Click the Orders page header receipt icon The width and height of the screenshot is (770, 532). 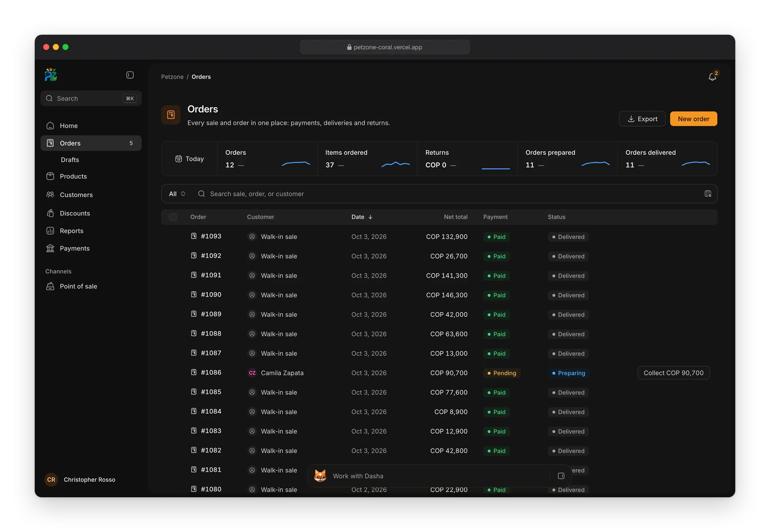point(171,115)
